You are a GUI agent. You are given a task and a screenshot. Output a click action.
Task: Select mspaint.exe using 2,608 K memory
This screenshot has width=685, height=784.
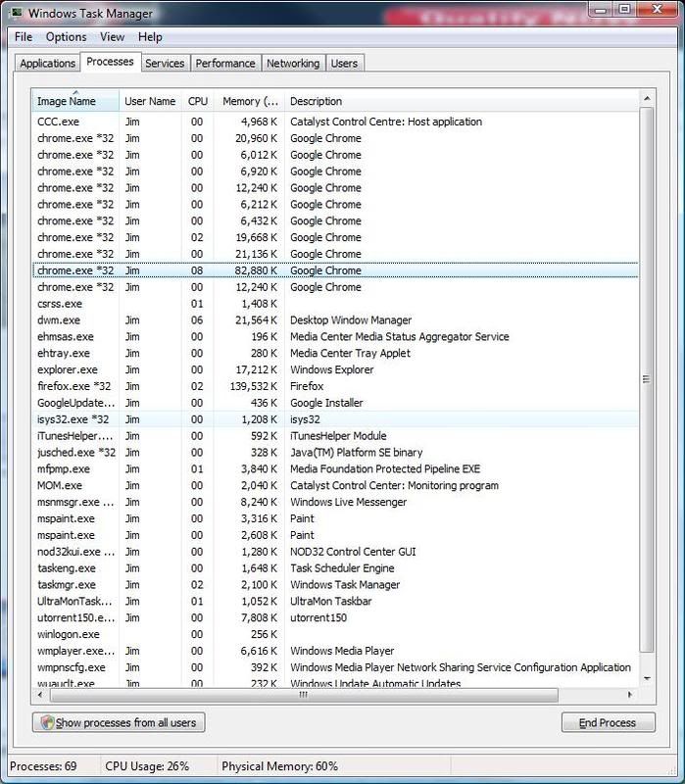pos(335,535)
